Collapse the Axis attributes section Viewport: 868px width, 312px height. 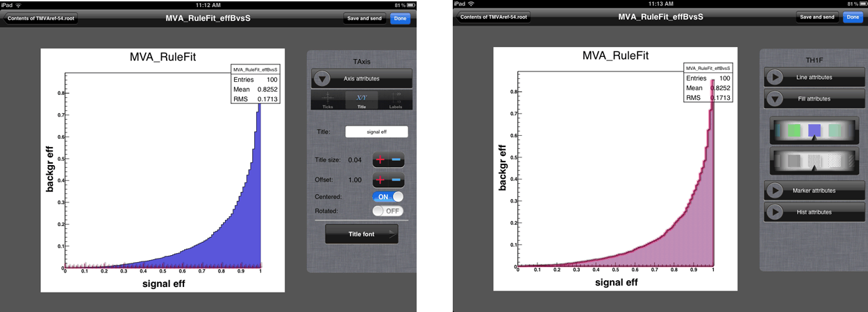(x=322, y=78)
